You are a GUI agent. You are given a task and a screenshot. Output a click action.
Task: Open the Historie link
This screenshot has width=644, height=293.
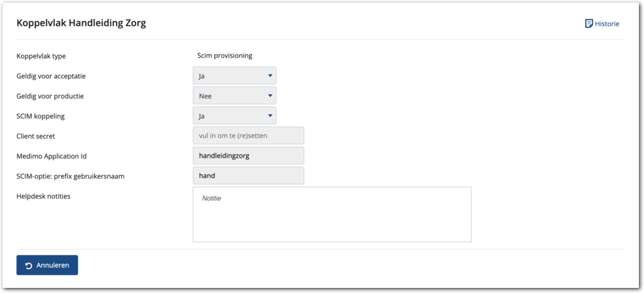[606, 24]
